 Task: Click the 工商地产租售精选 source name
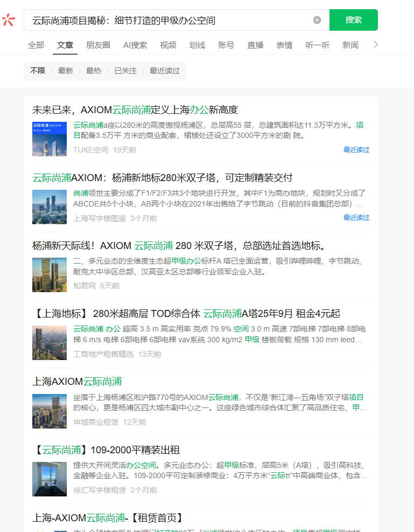click(103, 354)
